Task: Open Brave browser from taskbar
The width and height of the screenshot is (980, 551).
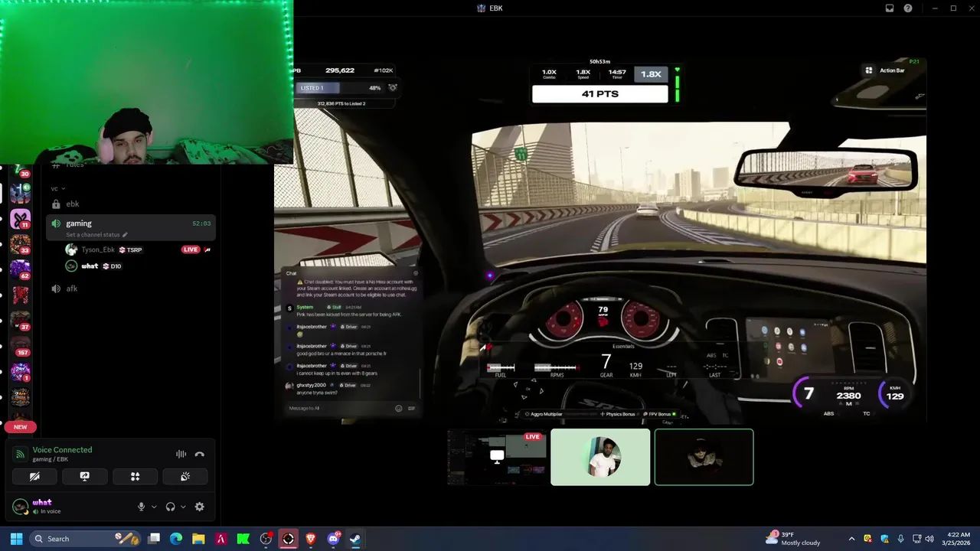Action: pos(311,539)
